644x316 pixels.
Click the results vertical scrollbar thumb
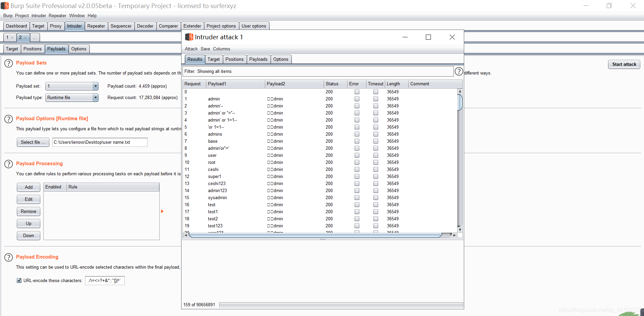point(460,102)
